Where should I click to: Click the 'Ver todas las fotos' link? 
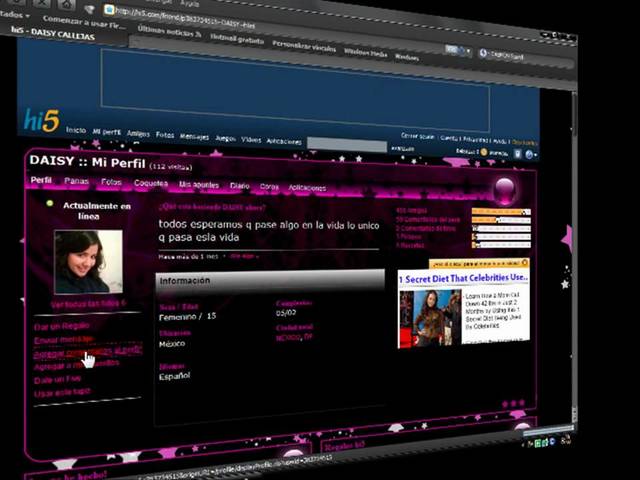pyautogui.click(x=88, y=304)
